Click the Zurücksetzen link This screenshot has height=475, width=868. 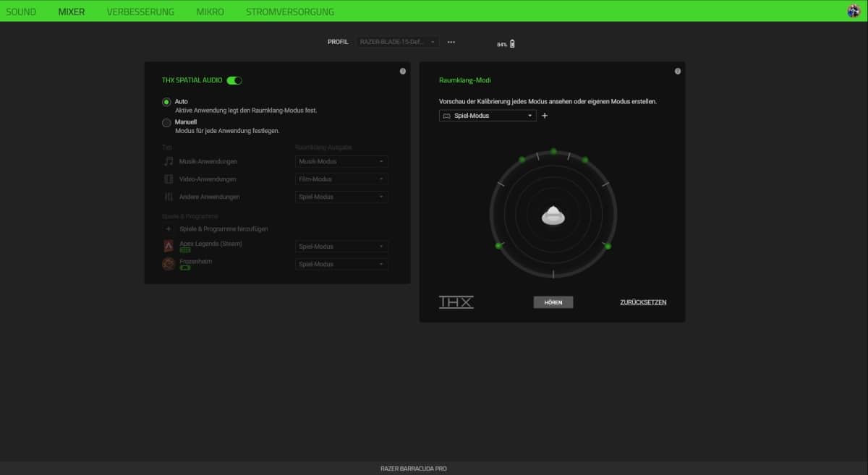pyautogui.click(x=643, y=302)
